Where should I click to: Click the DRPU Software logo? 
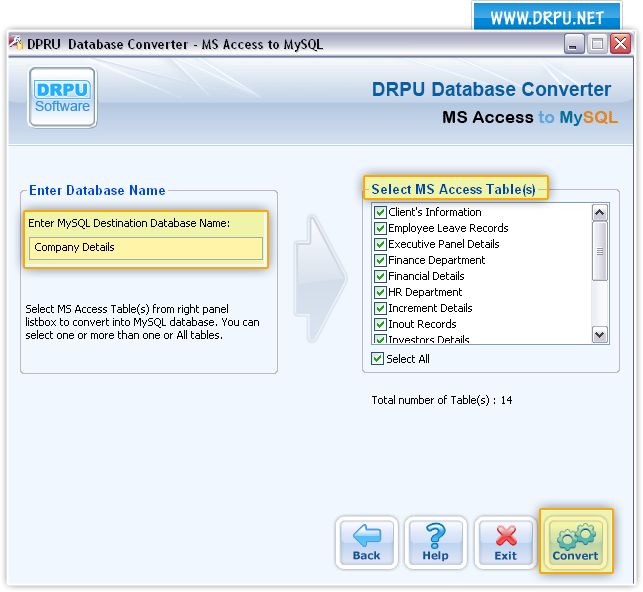coord(62,97)
